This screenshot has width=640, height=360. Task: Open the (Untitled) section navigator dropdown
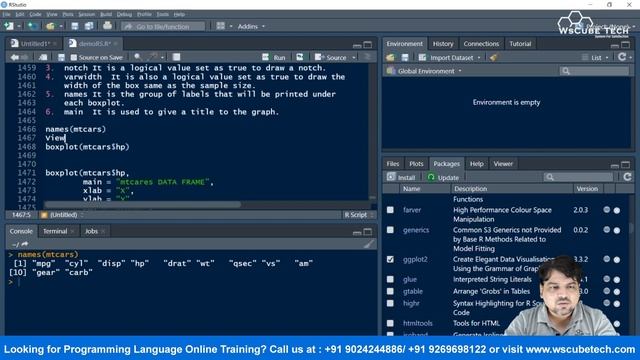[62, 215]
